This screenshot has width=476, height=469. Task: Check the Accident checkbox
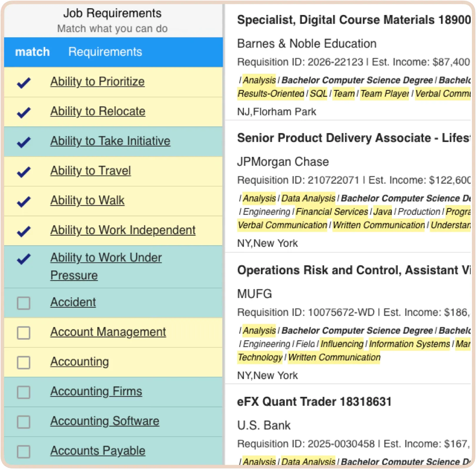pos(24,303)
